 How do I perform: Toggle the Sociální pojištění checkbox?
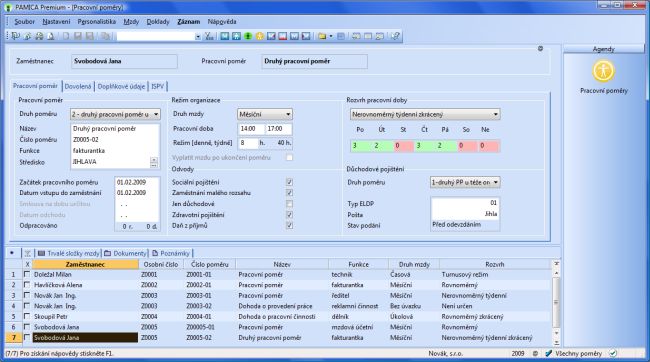(289, 182)
